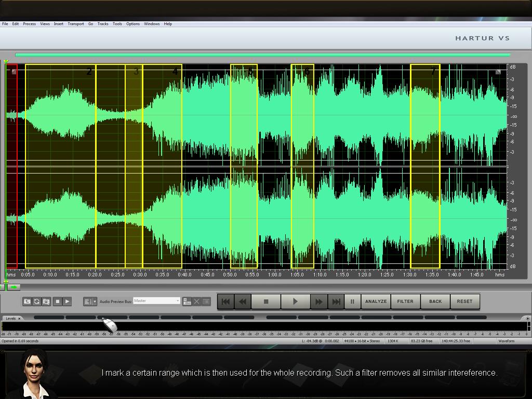Click the list properties icon right of Master
The width and height of the screenshot is (532, 399).
click(206, 301)
